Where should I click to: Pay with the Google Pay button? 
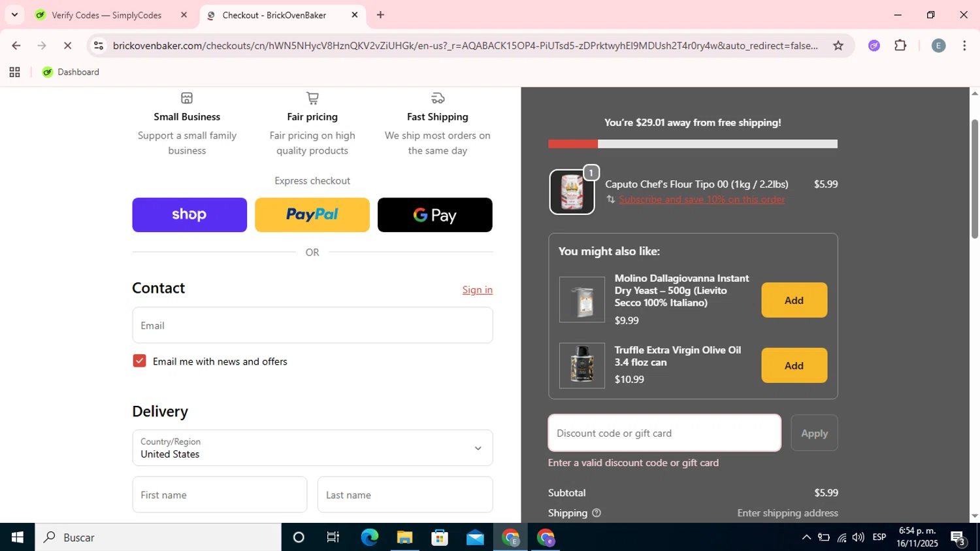pos(435,215)
